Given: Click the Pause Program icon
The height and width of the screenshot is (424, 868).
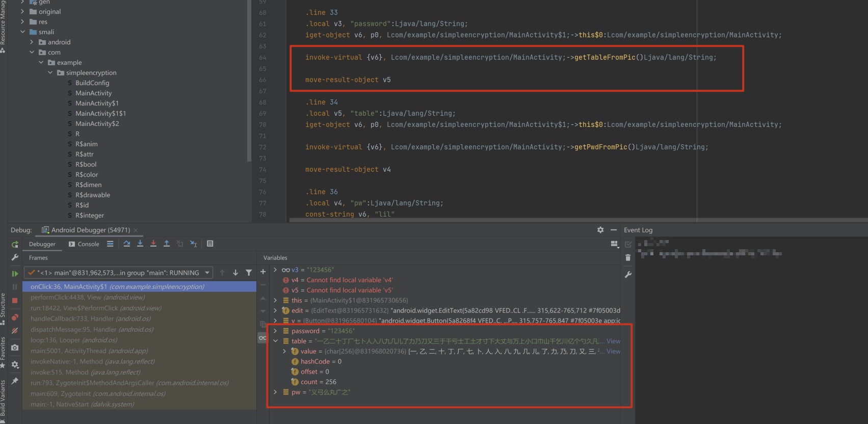Looking at the screenshot, I should pos(15,287).
